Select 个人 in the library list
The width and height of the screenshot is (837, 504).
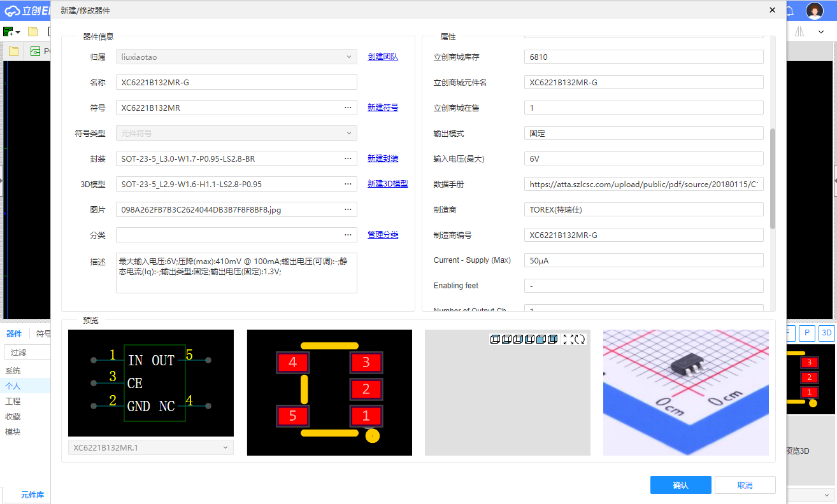coord(13,386)
